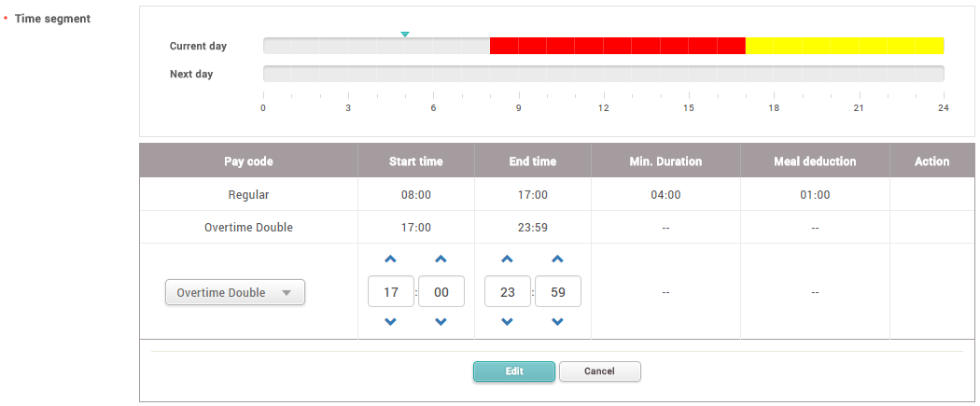Image resolution: width=980 pixels, height=406 pixels.
Task: Open the Overtime Double pay code dropdown
Action: [x=235, y=292]
